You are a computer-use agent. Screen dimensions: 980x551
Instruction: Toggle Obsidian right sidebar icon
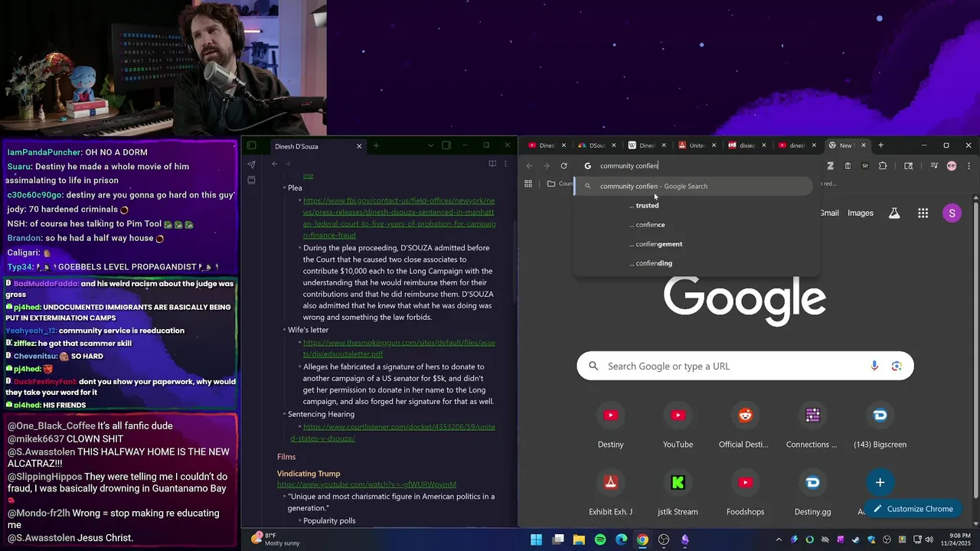pos(446,145)
